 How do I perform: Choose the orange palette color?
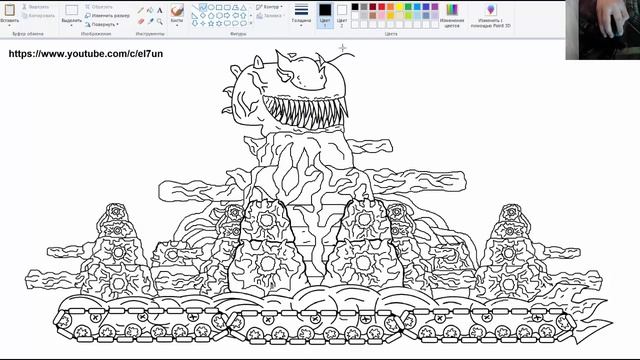(390, 7)
